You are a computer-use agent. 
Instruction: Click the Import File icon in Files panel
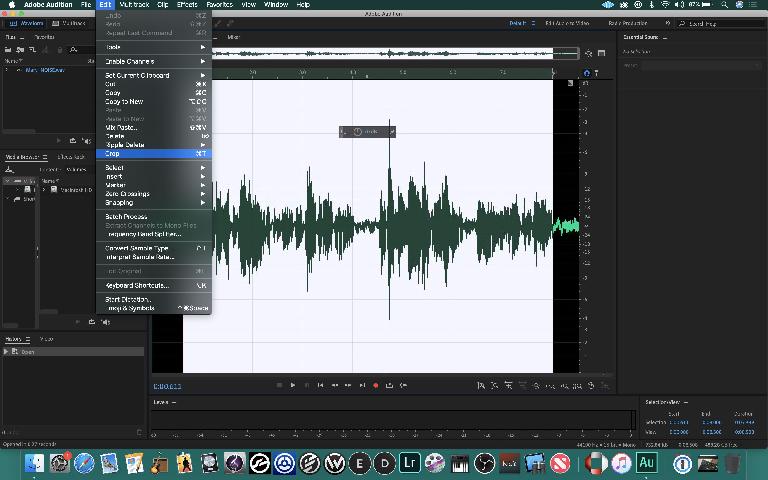(x=20, y=49)
